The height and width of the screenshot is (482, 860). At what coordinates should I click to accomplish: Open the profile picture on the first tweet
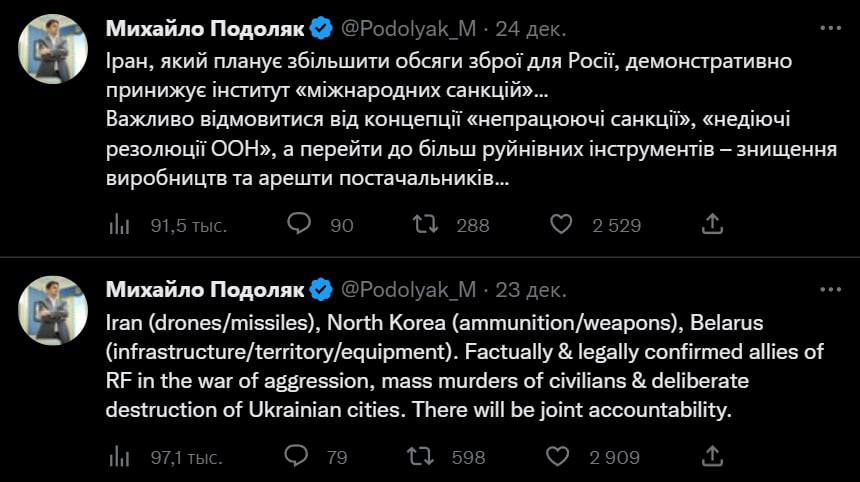click(x=54, y=48)
